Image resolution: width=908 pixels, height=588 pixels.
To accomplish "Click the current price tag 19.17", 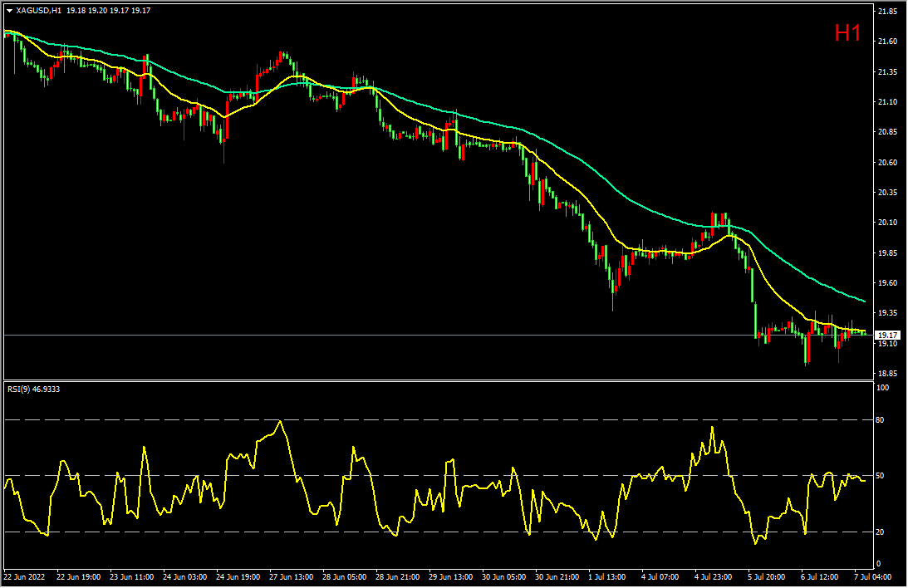I will (888, 335).
